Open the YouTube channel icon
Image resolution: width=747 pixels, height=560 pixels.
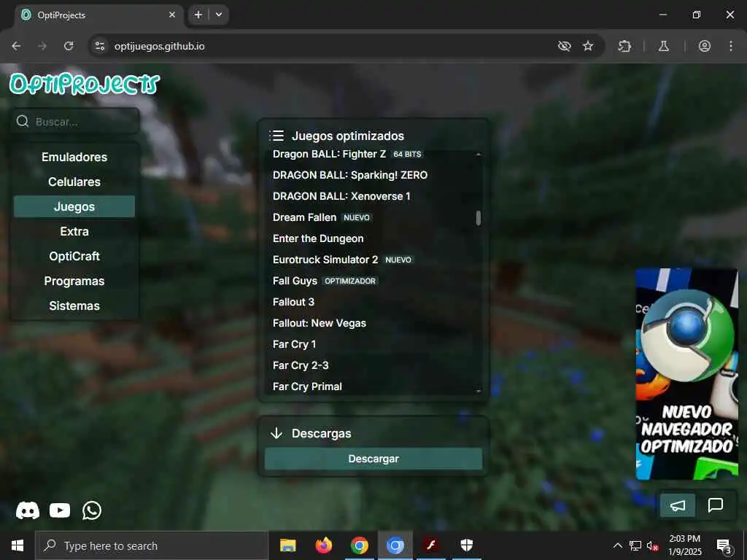point(60,510)
